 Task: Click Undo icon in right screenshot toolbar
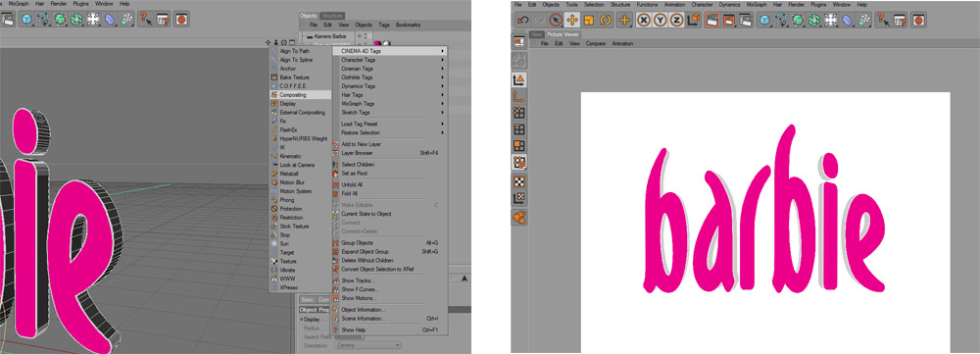(523, 20)
